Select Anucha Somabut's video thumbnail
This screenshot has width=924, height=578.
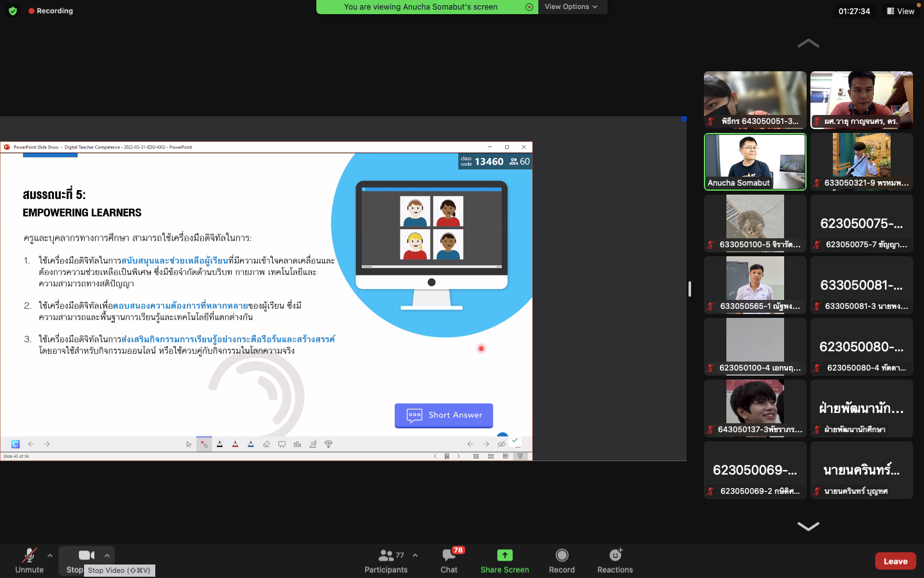pos(755,161)
